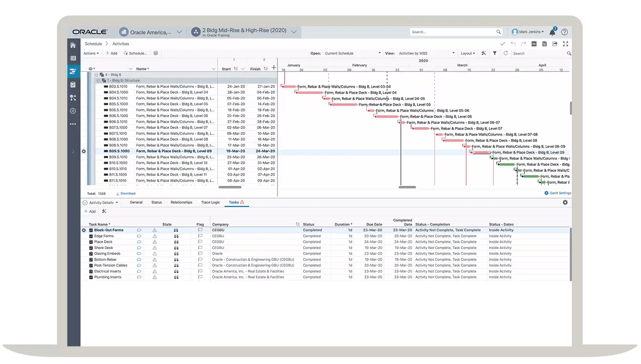Screen dimensions: 641x364
Task: Click the filter funnel icon
Action: point(495,53)
